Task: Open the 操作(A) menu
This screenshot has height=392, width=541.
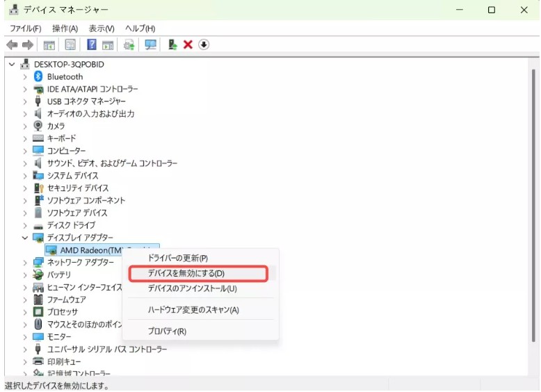Action: (x=65, y=28)
